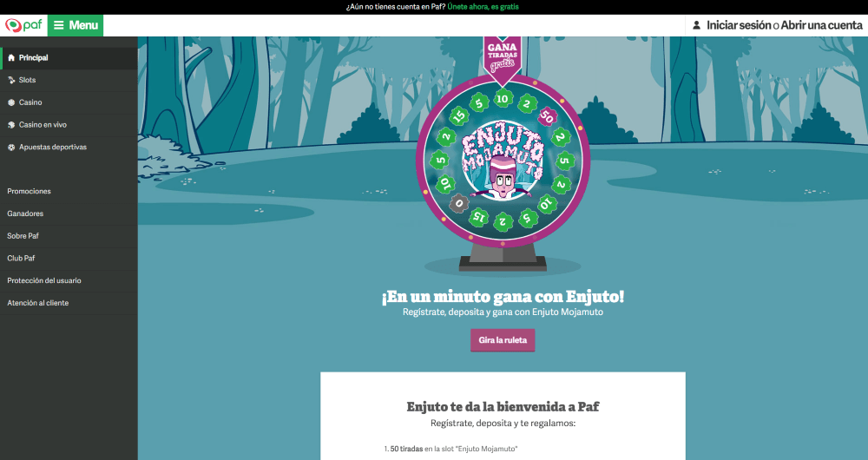Click Iniciar sesión link
The image size is (868, 460).
(739, 25)
